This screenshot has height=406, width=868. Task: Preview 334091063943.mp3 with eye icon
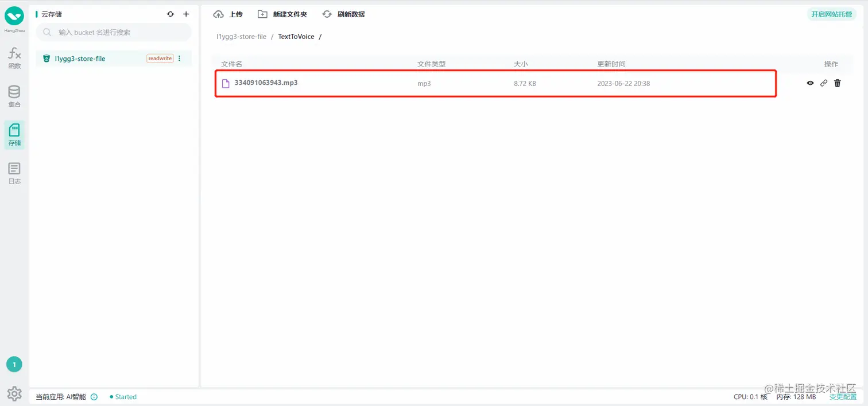(x=810, y=83)
